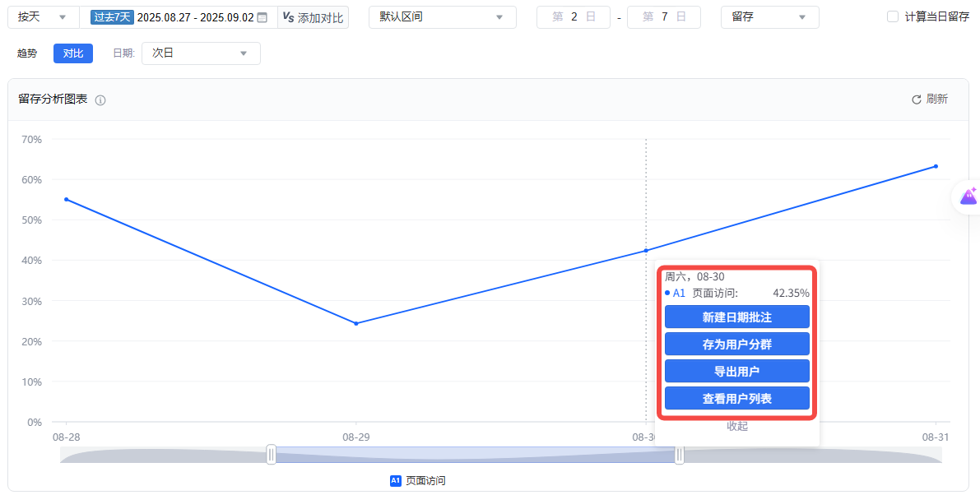Click the A1 legend badge for 页面访问
This screenshot has height=495, width=980.
395,481
